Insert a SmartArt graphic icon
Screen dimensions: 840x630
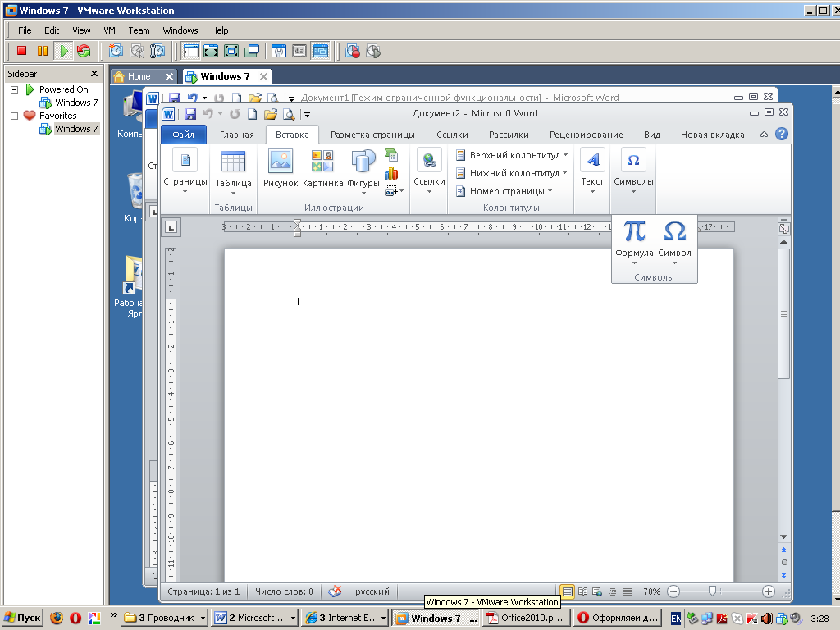point(391,155)
